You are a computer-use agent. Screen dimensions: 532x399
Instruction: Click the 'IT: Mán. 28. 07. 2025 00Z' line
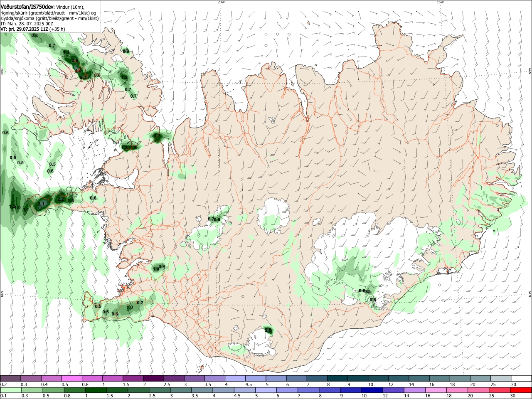pos(27,24)
